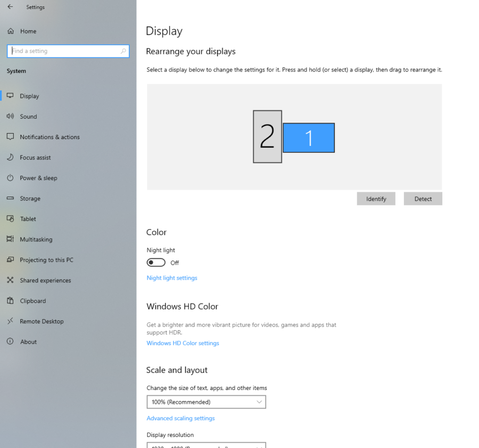Open Night light settings link
The height and width of the screenshot is (448, 479).
pos(172,278)
